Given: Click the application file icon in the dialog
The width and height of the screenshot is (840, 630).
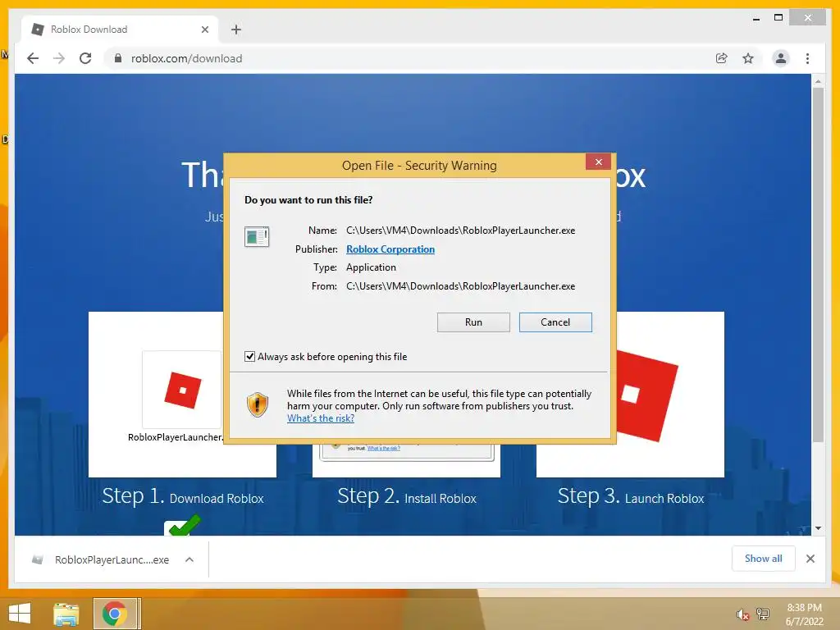Looking at the screenshot, I should tap(257, 236).
